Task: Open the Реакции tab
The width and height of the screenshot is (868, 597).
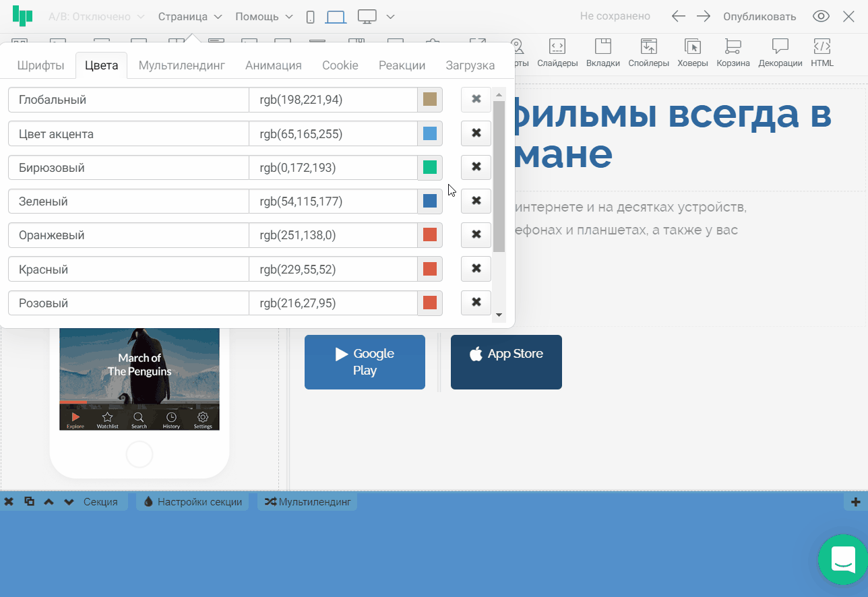Action: 402,65
